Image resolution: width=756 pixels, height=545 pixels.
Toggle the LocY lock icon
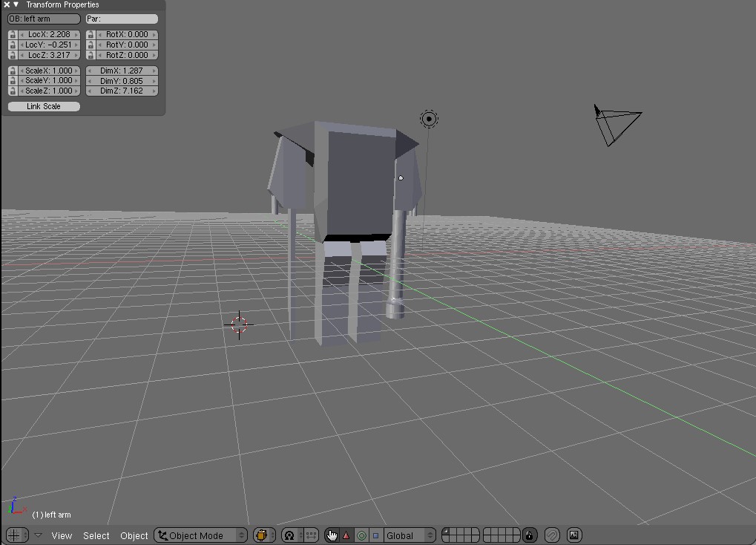[x=13, y=45]
